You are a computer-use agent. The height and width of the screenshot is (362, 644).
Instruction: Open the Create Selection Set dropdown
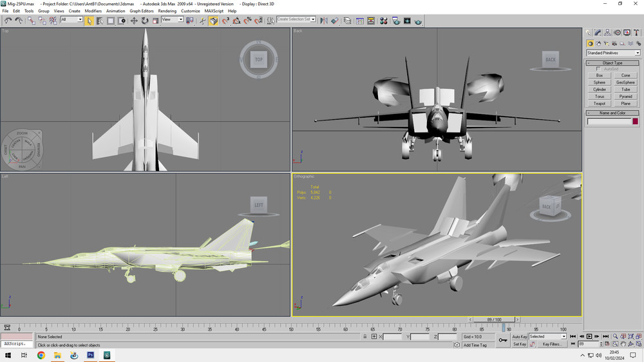[x=296, y=19]
